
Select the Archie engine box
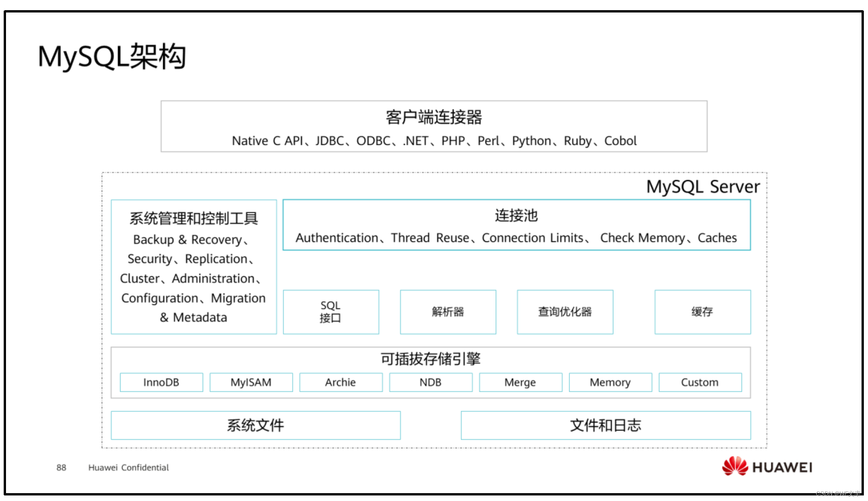click(x=341, y=382)
